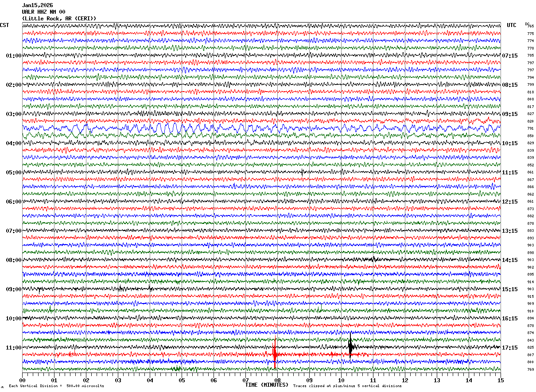
Task: Click the Each Vertical Division = 500.00 microvolts note
Action: pyautogui.click(x=56, y=386)
